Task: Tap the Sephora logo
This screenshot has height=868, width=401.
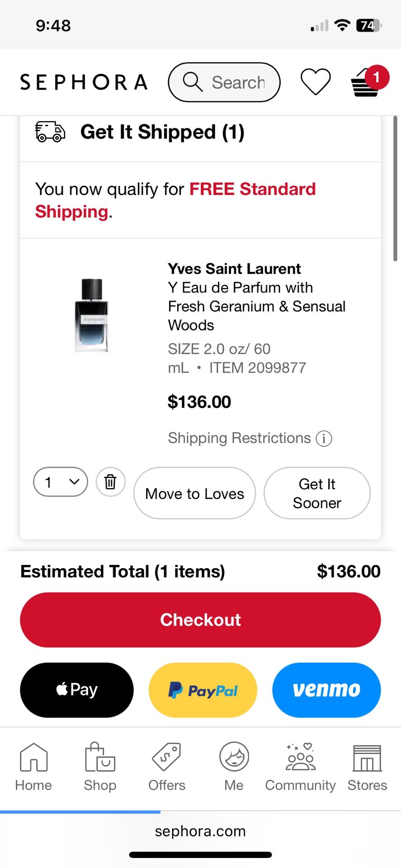Action: click(84, 82)
